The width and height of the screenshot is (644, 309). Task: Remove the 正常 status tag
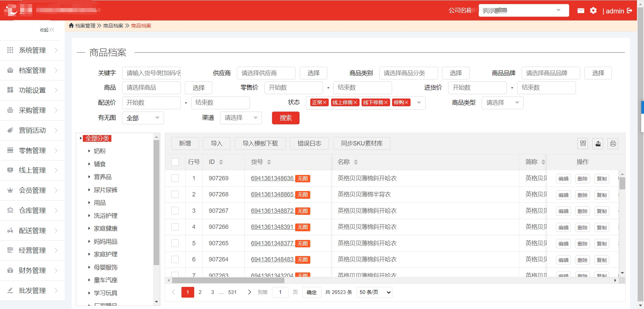pos(324,103)
